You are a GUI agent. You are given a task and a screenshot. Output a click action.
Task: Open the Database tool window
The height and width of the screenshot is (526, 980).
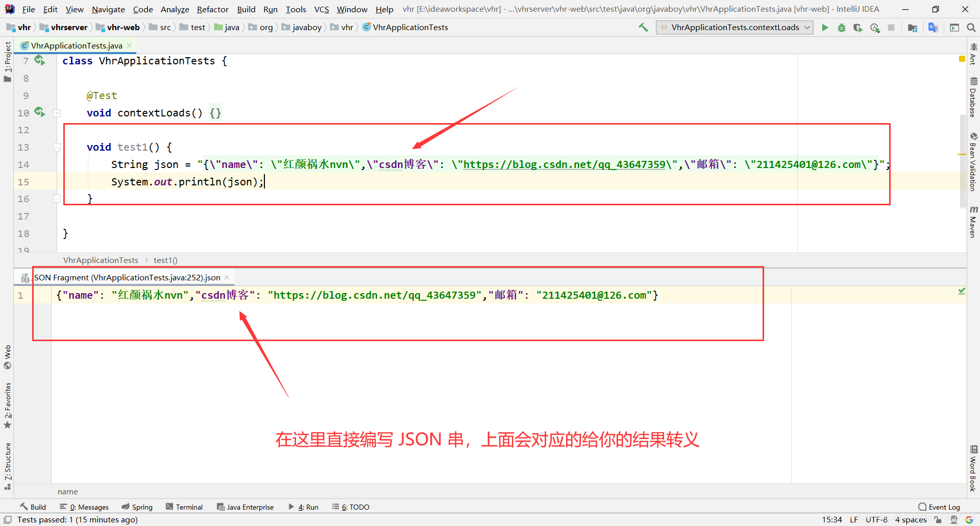point(973,97)
